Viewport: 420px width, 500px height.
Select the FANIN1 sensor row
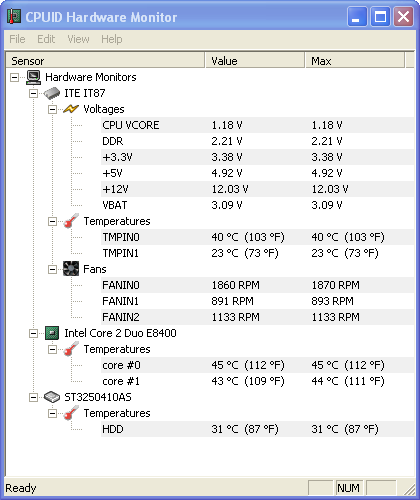257,301
